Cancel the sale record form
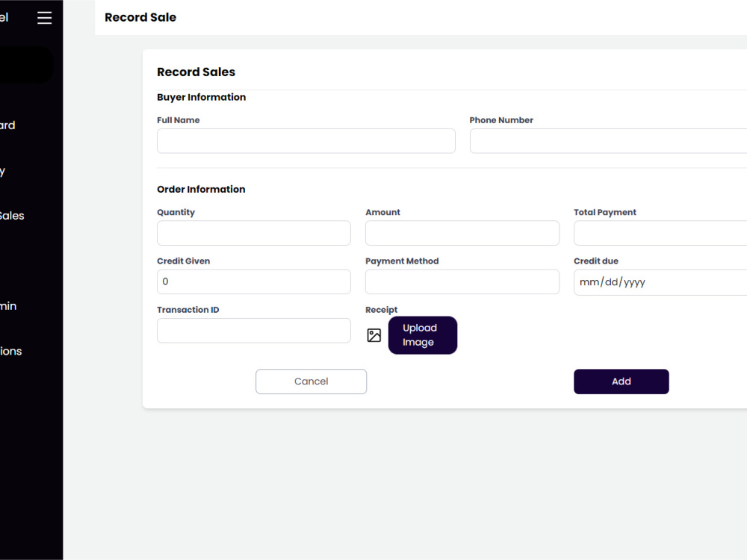Viewport: 747px width, 560px height. [x=311, y=382]
